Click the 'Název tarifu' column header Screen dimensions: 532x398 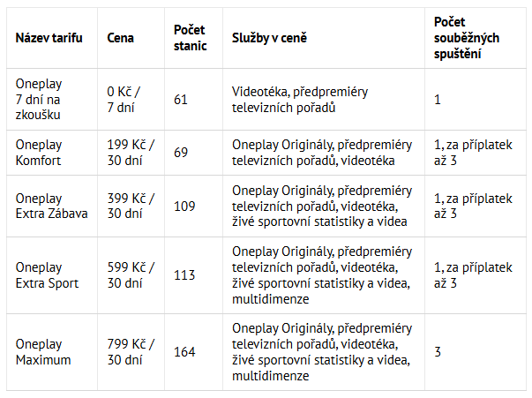click(49, 38)
